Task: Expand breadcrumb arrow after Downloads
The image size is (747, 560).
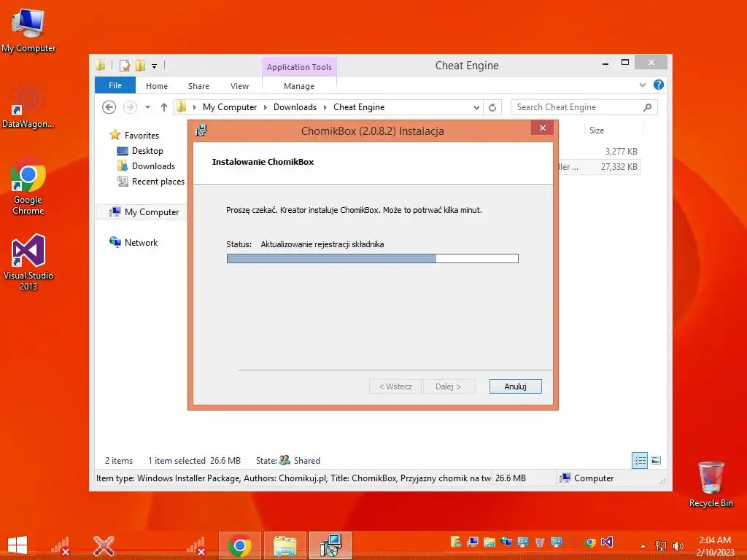Action: (x=325, y=107)
